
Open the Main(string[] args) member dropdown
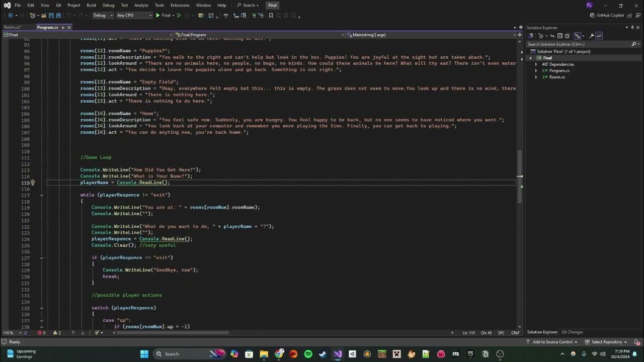click(432, 35)
